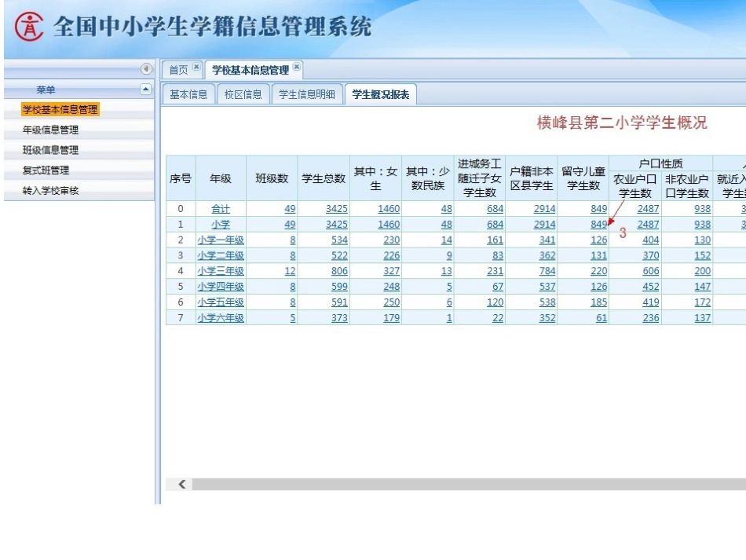Switch to the 首页 tab

pos(178,70)
